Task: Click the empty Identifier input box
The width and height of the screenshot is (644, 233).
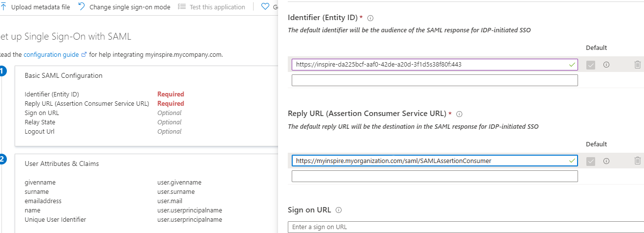Action: (434, 80)
